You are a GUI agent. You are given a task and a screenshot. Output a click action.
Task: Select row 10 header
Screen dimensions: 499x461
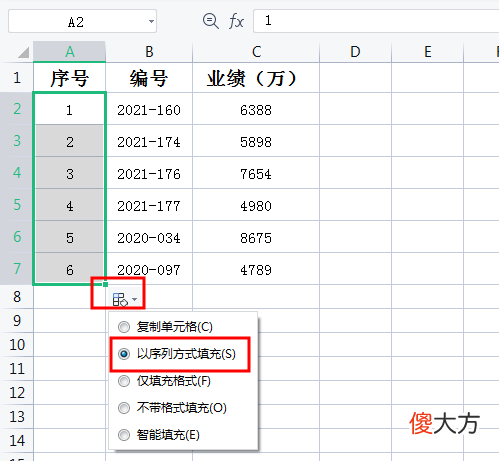tap(17, 345)
